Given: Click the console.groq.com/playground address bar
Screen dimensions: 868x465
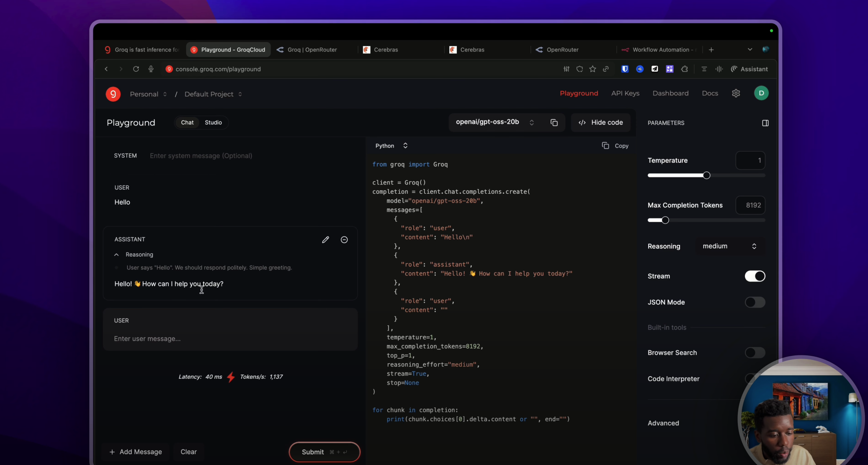Looking at the screenshot, I should pyautogui.click(x=218, y=69).
